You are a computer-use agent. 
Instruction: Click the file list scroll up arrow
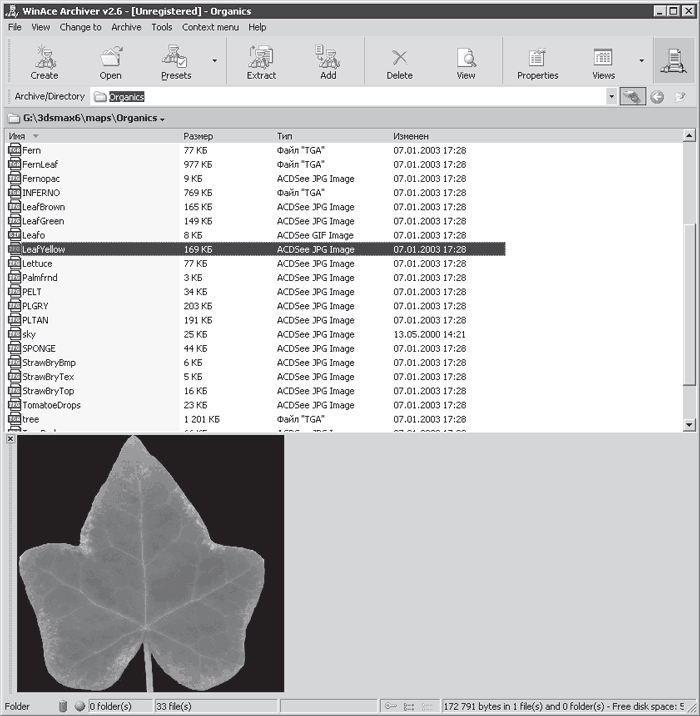pyautogui.click(x=689, y=136)
